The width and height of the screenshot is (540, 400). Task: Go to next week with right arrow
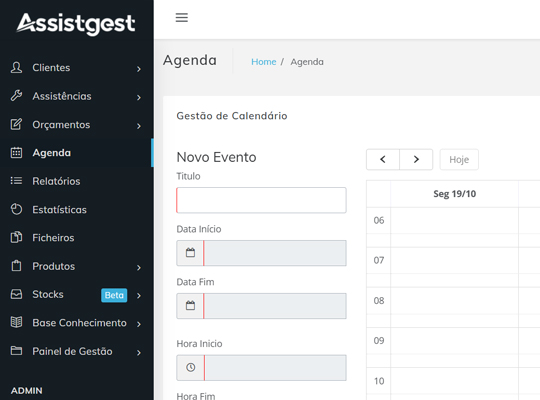click(416, 159)
